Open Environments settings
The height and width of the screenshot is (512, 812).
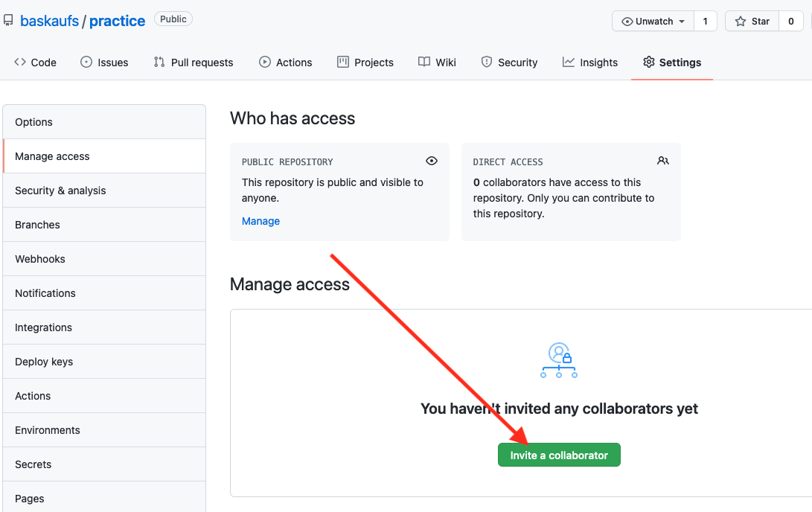coord(104,429)
